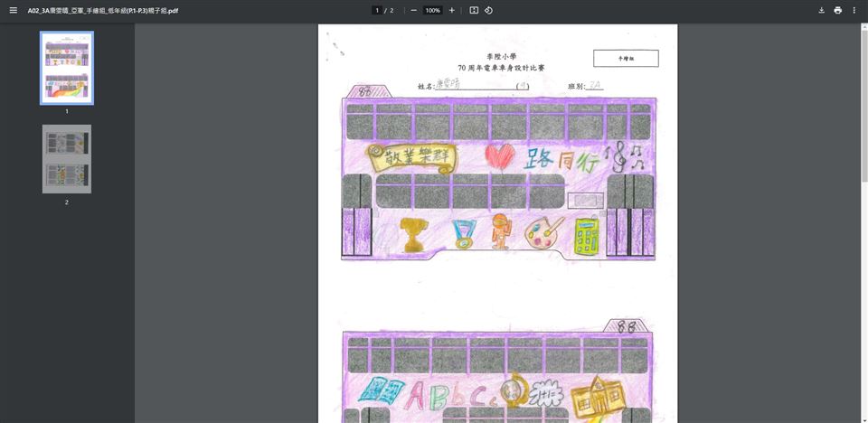Download the PDF file
The height and width of the screenshot is (423, 868).
tap(822, 11)
